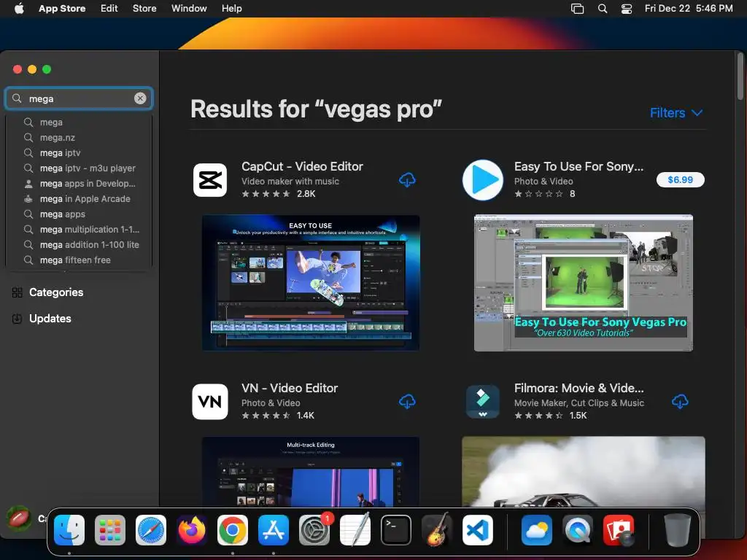The width and height of the screenshot is (747, 560).
Task: Click the Updates download icon
Action: (x=18, y=319)
